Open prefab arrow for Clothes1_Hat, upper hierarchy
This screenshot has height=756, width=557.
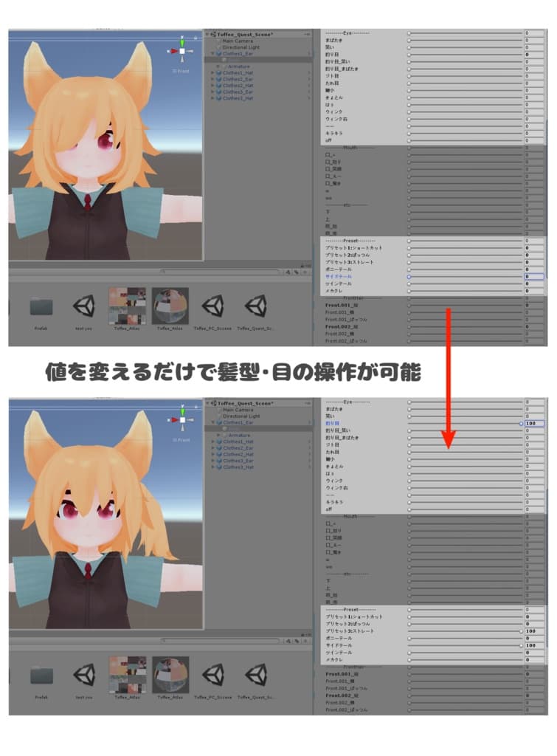[x=309, y=73]
